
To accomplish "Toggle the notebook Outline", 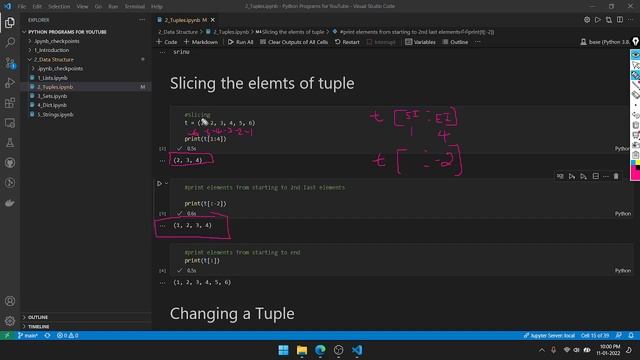I will point(455,42).
